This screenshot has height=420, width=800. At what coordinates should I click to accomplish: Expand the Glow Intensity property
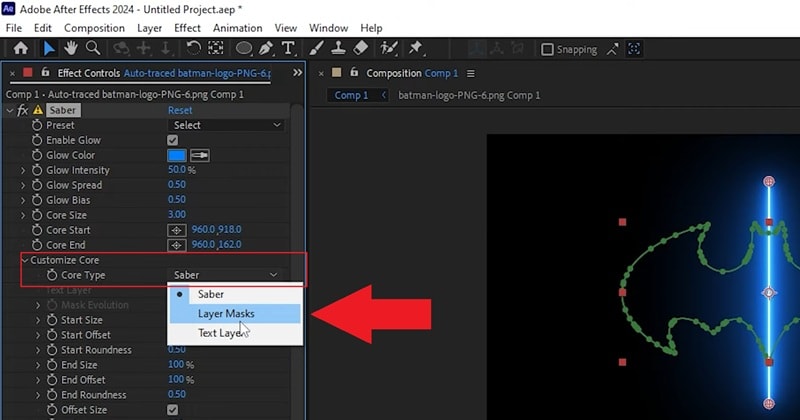[x=22, y=170]
